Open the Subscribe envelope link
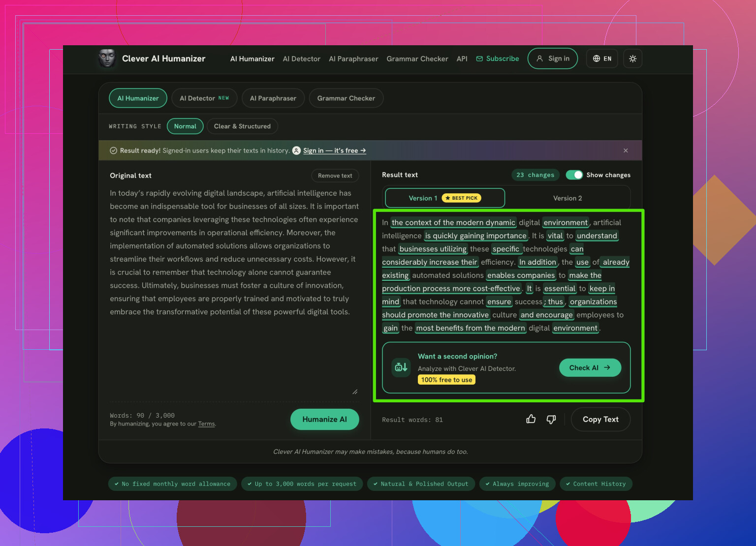 click(x=497, y=59)
